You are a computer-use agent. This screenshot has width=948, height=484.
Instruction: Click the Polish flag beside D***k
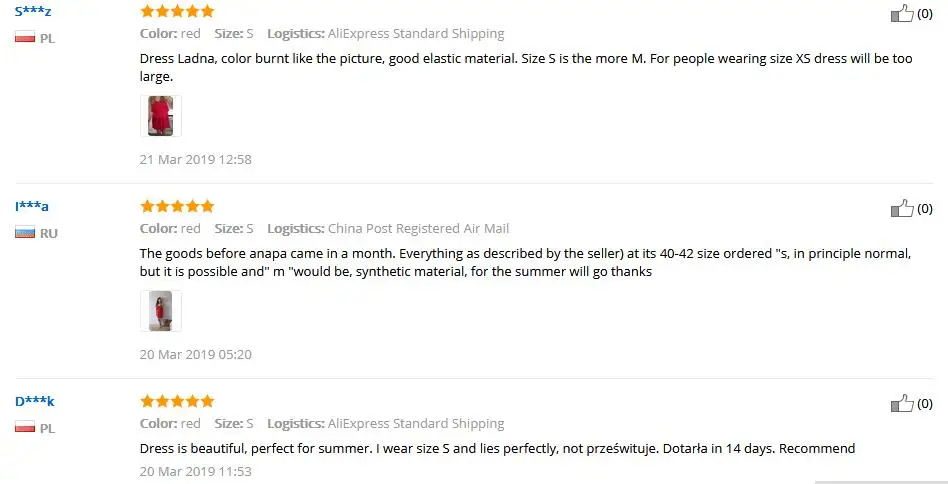click(x=25, y=428)
